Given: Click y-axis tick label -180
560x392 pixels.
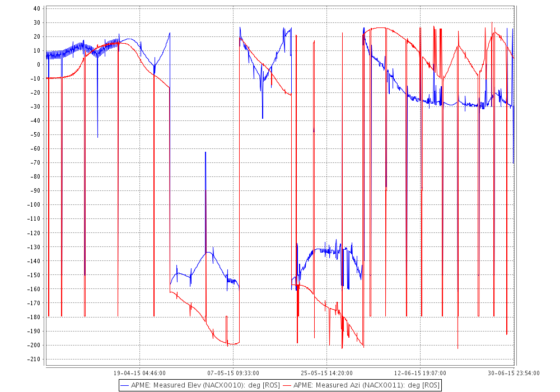Looking at the screenshot, I should click(34, 317).
